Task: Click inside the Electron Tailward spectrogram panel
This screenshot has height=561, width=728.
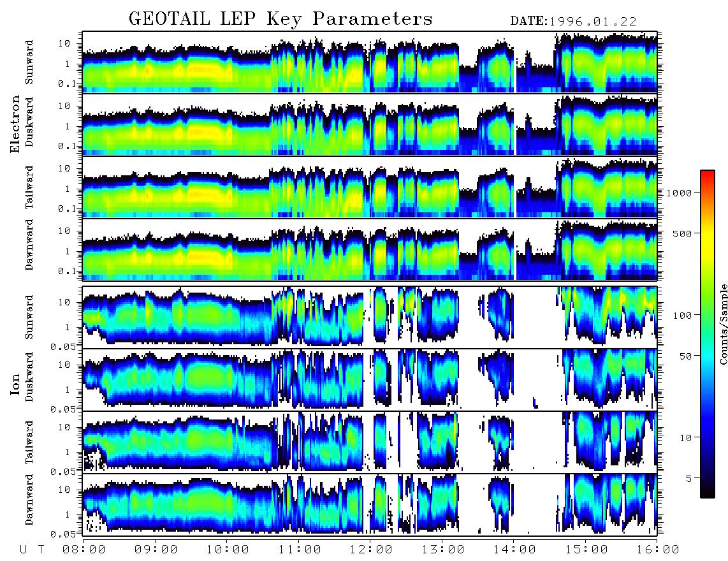Action: (370, 187)
